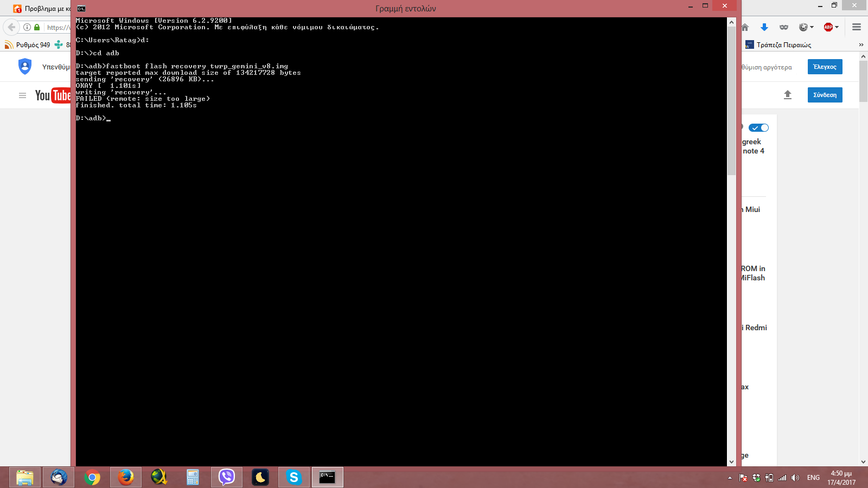868x488 pixels.
Task: Click the YouTube upload arrow icon
Action: pos(788,95)
